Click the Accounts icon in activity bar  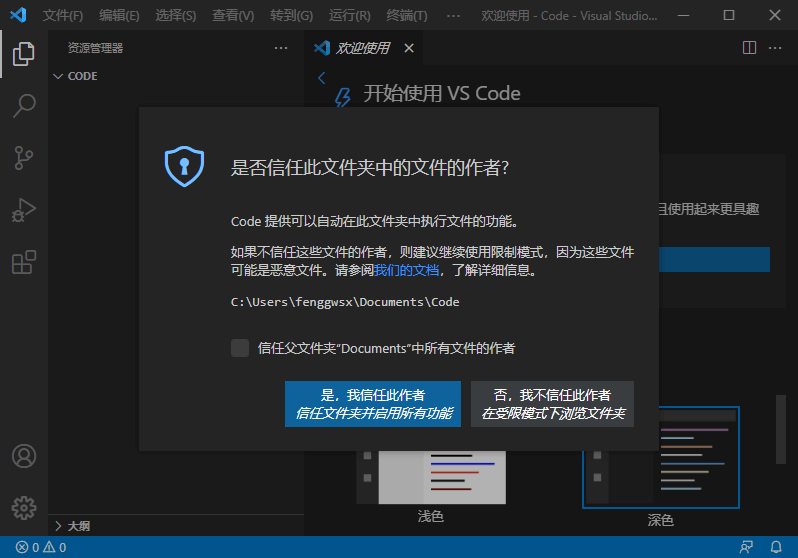24,456
